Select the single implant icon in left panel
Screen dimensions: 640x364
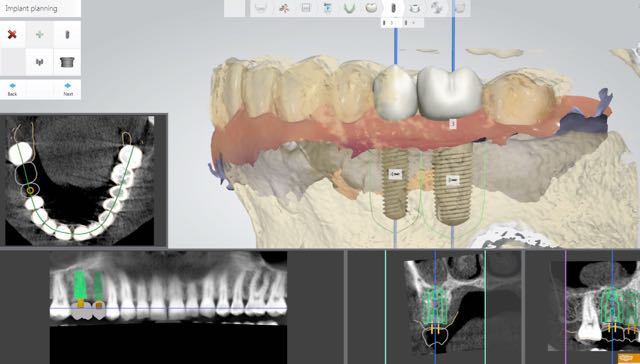coord(67,35)
